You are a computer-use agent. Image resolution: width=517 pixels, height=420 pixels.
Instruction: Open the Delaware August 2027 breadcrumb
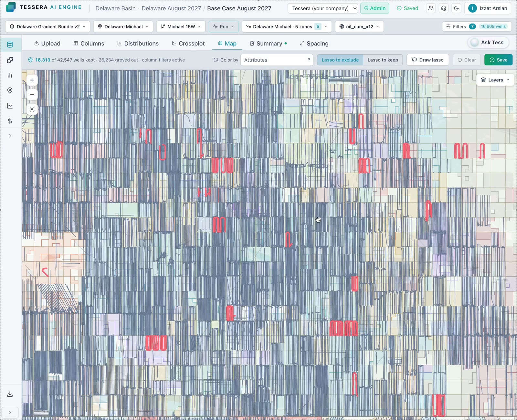(171, 8)
